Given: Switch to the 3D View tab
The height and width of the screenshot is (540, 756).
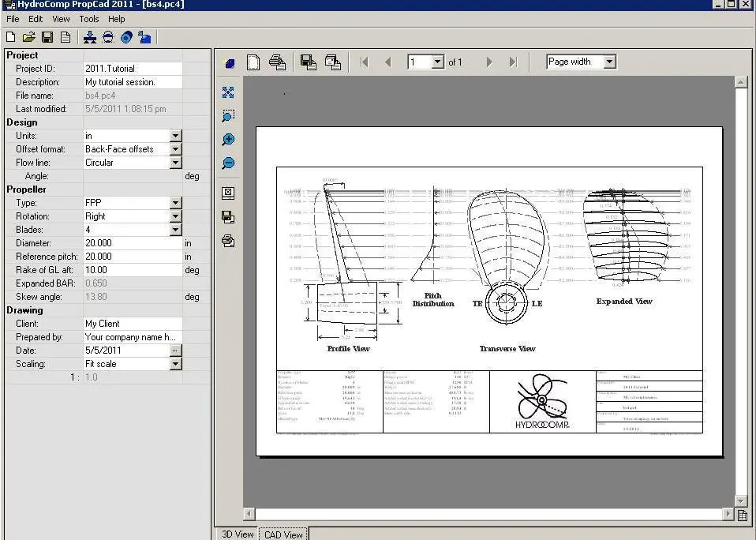Looking at the screenshot, I should (237, 534).
